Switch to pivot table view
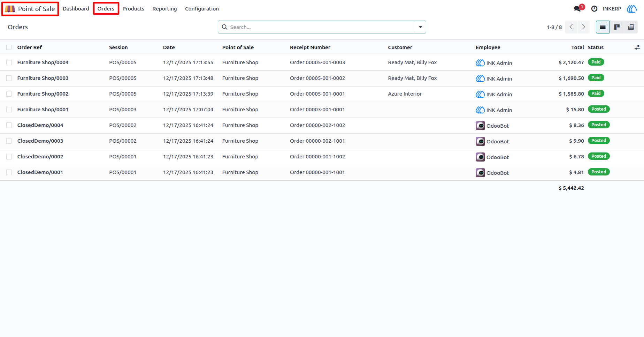The image size is (644, 337). [x=631, y=27]
